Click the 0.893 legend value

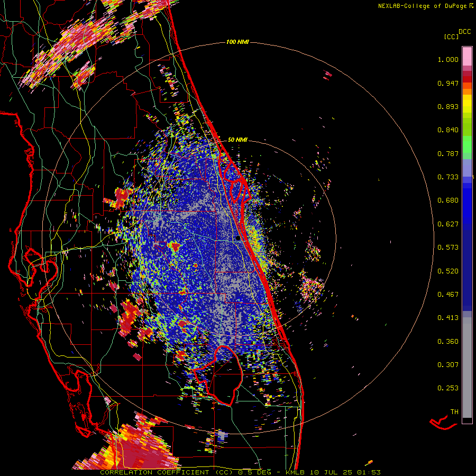pos(448,106)
